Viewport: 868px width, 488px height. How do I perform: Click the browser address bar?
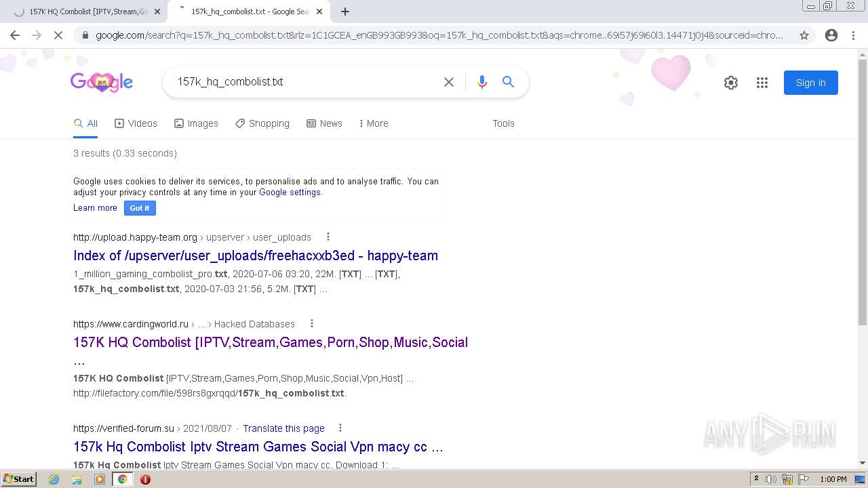pos(439,35)
